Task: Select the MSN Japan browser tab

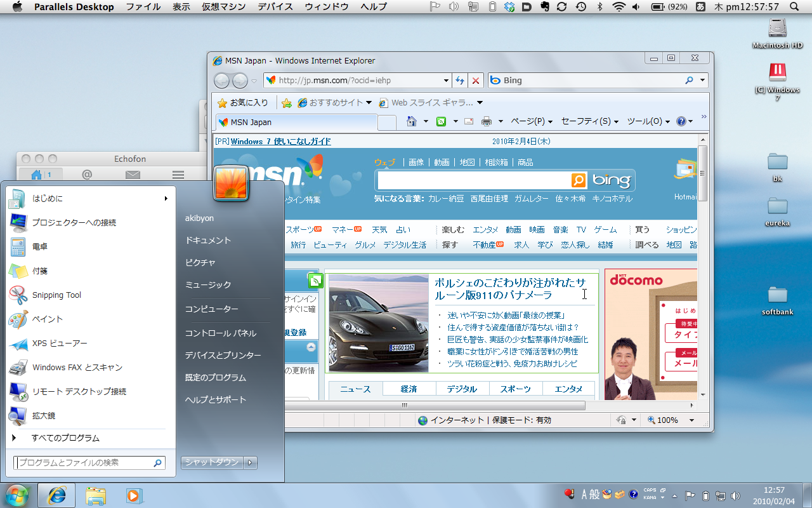Action: pos(296,122)
